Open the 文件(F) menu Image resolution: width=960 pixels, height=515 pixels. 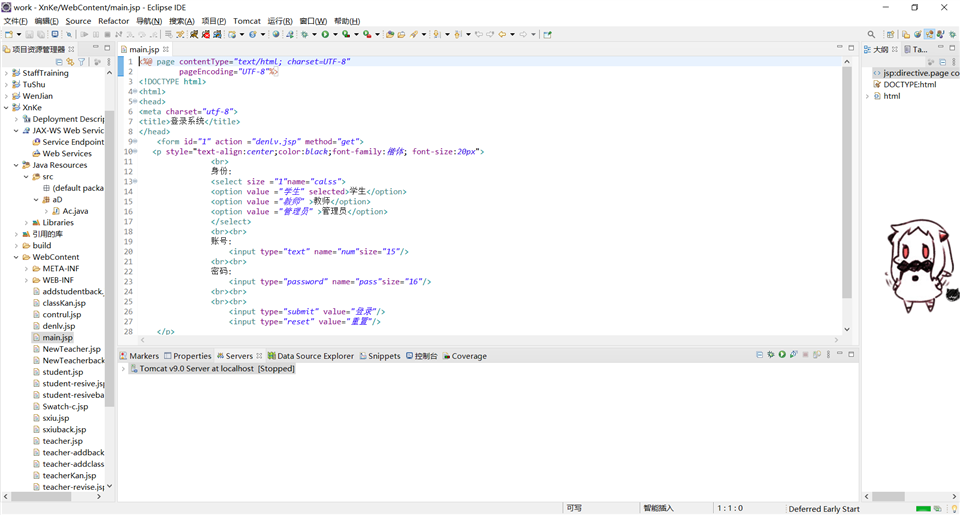coord(15,21)
